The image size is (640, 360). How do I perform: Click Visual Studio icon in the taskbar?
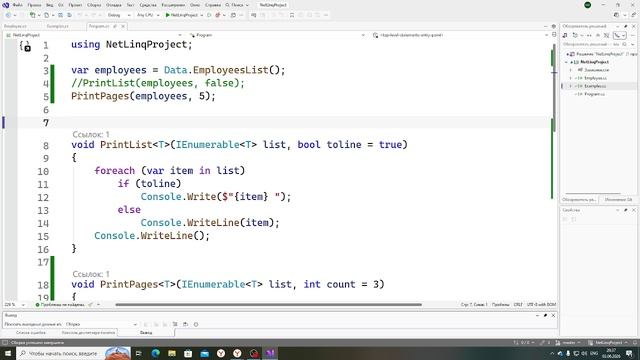coord(270,353)
